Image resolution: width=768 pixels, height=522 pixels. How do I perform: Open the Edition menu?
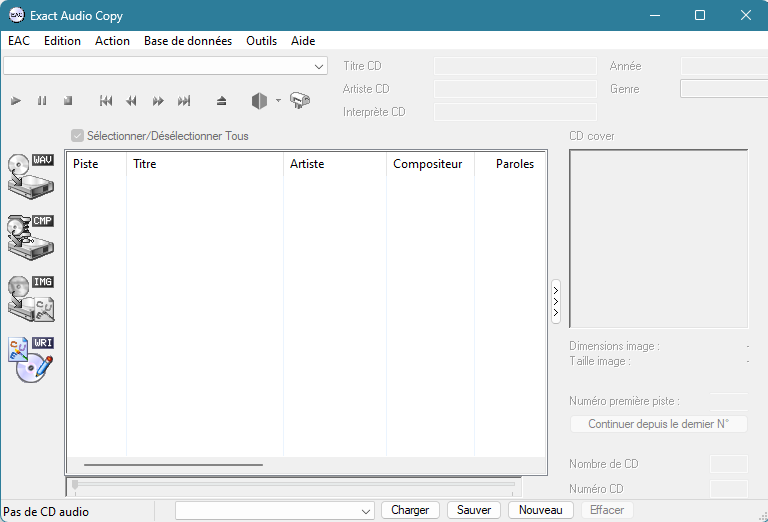pos(62,41)
